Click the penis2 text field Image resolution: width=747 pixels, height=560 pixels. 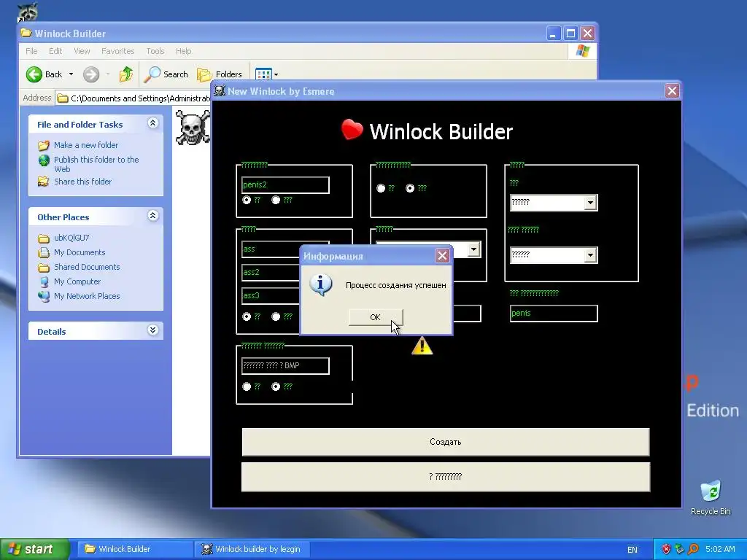pos(285,184)
